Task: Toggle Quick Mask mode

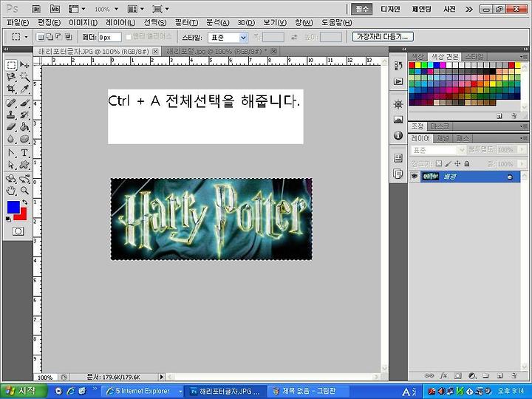Action: click(18, 231)
